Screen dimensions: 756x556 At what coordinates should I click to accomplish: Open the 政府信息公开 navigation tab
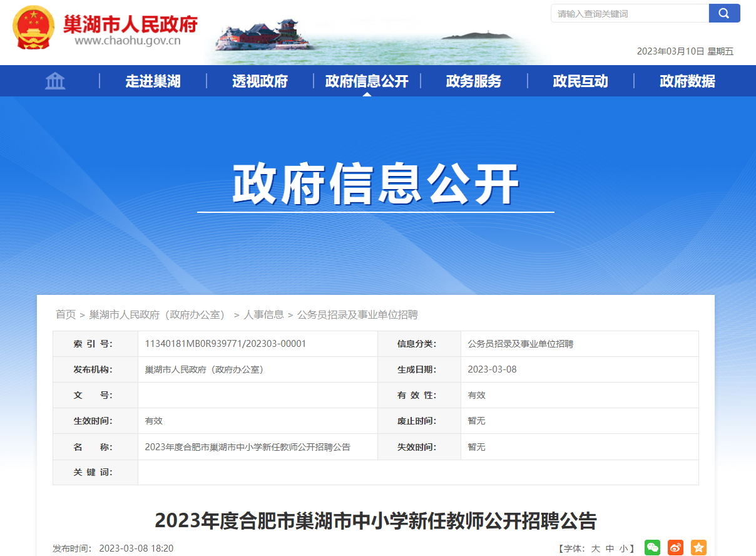coord(367,81)
